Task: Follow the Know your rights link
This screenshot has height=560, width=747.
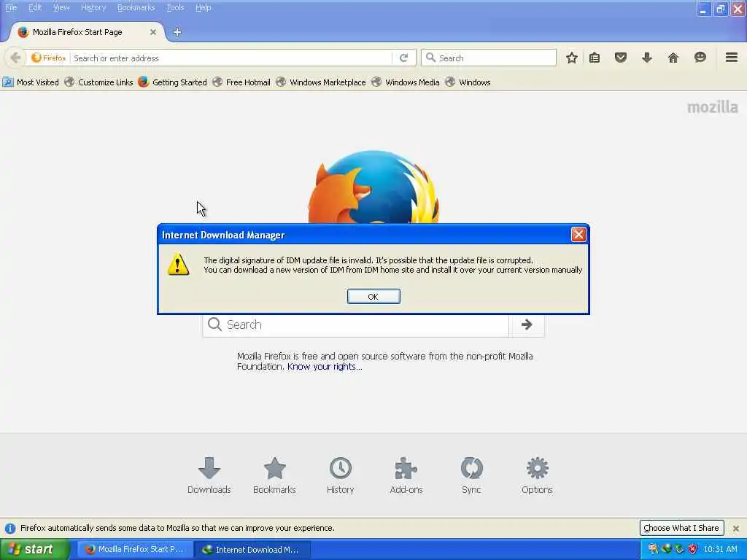Action: 325,367
